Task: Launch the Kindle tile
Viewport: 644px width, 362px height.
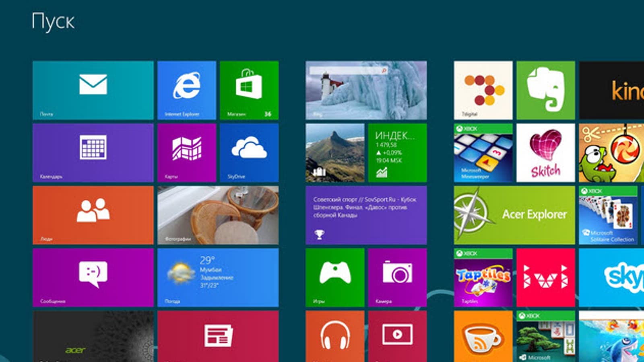Action: [611, 90]
